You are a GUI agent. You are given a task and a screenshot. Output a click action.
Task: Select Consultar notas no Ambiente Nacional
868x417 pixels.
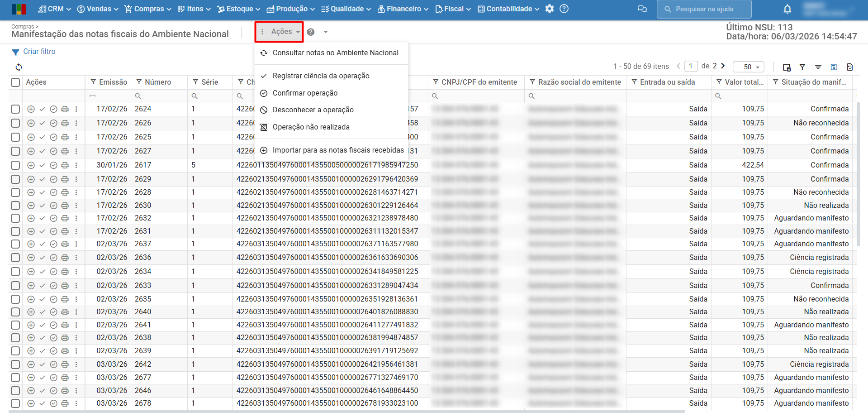(331, 53)
